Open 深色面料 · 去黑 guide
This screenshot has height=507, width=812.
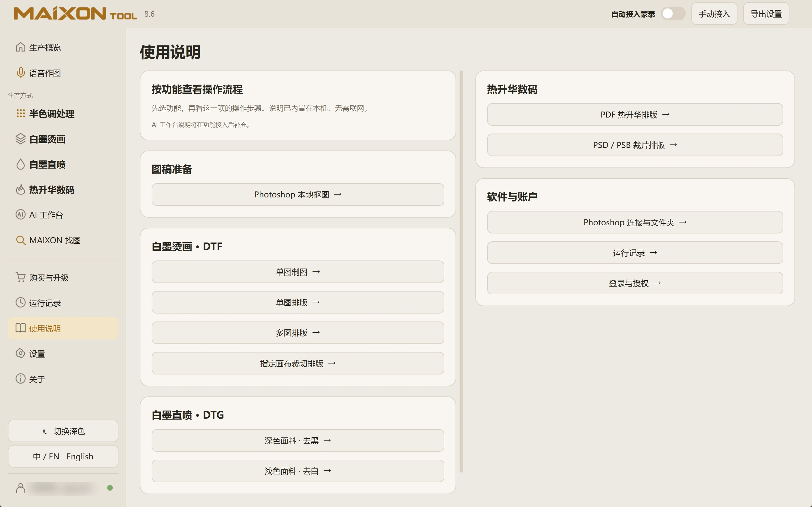pos(298,441)
